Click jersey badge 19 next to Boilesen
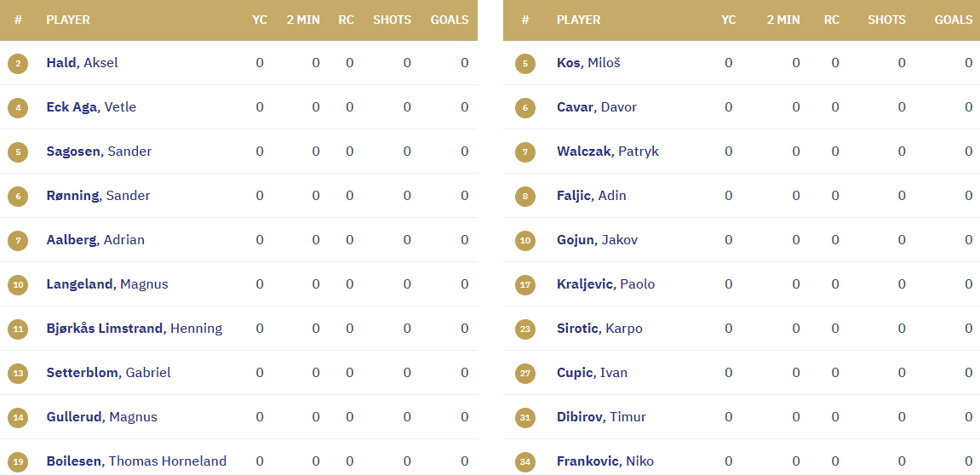The image size is (980, 475). (18, 462)
